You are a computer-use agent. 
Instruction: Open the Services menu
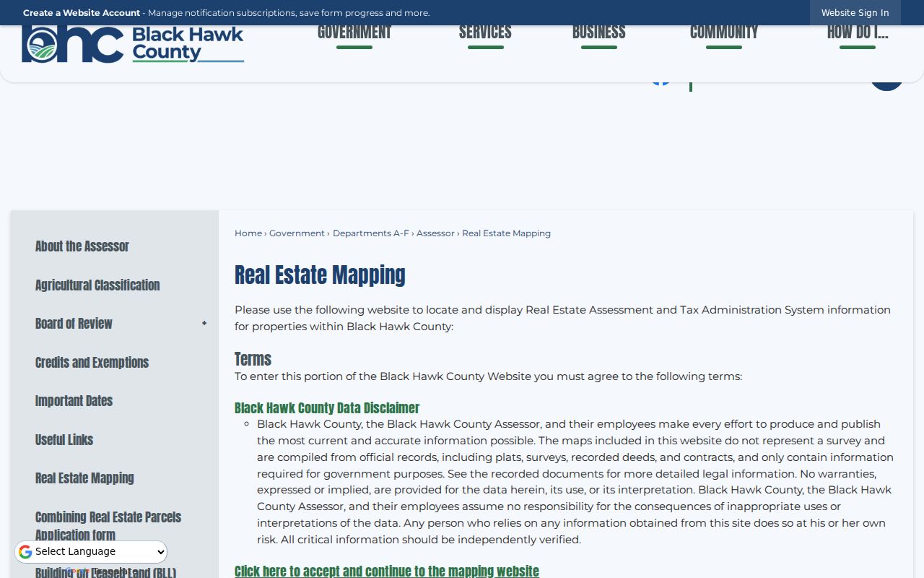[485, 33]
